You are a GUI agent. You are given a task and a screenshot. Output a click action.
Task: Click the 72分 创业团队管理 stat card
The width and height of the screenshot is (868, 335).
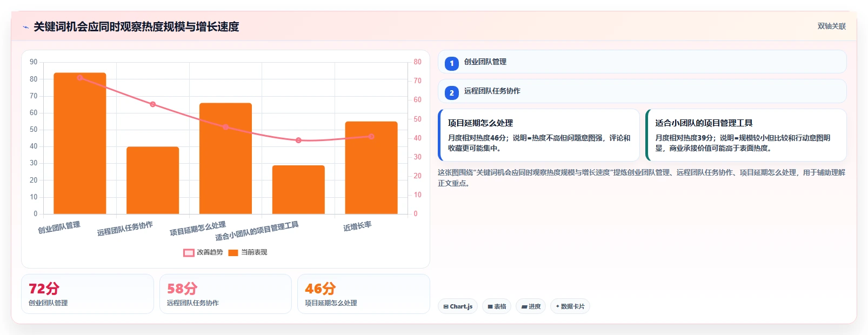tap(88, 294)
